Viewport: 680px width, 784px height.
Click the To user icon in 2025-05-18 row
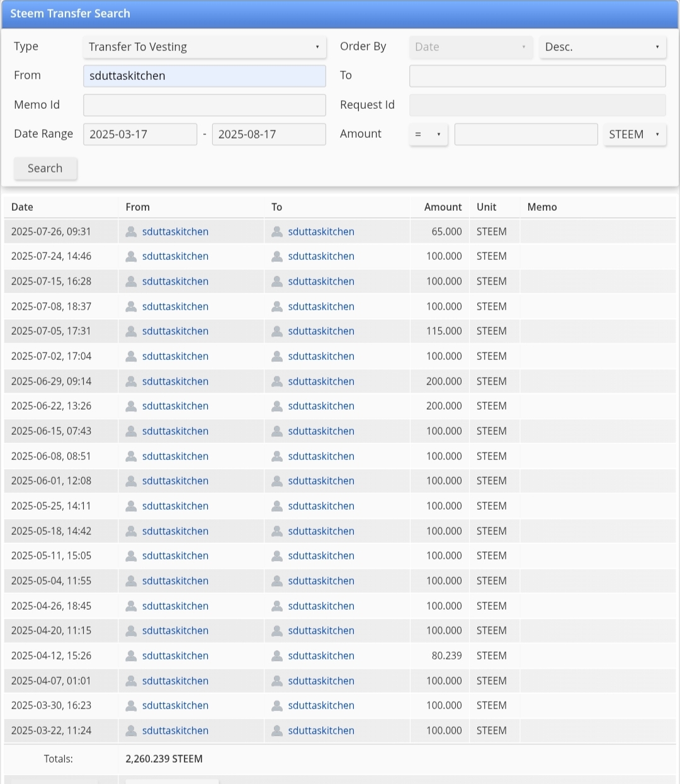pyautogui.click(x=277, y=531)
